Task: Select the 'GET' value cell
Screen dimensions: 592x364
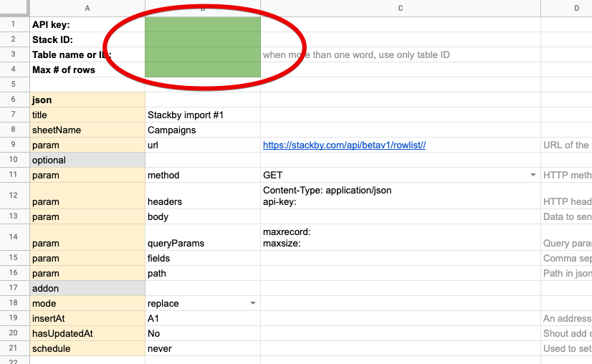Action: click(x=401, y=176)
